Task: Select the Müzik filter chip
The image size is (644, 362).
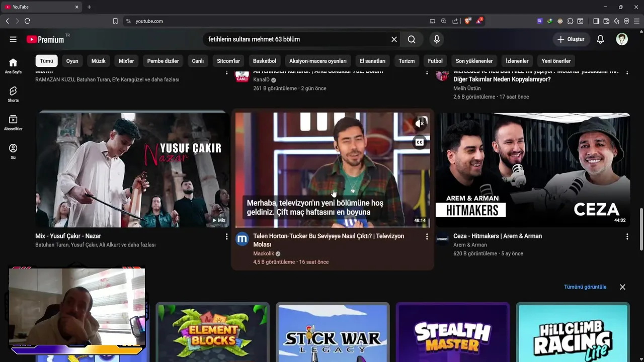Action: [99, 61]
